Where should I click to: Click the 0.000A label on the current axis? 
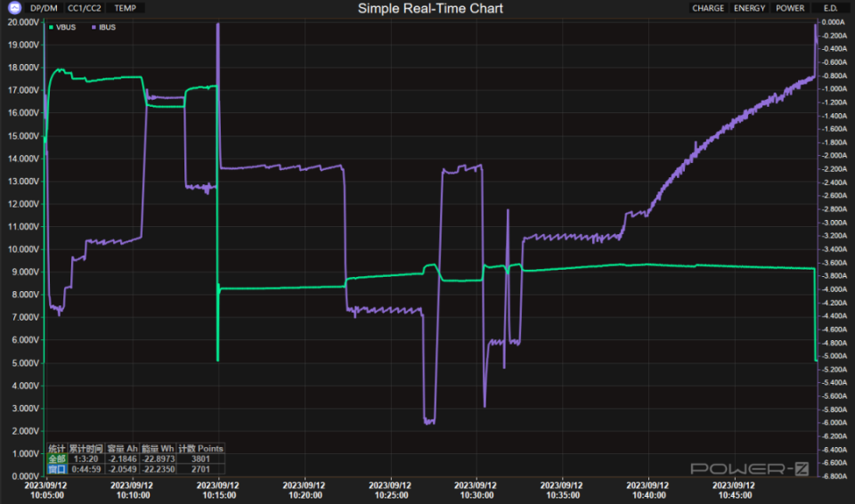click(x=834, y=22)
